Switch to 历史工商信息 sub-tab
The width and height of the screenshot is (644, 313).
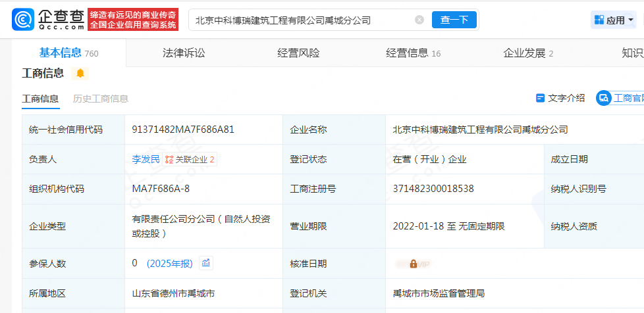point(101,99)
